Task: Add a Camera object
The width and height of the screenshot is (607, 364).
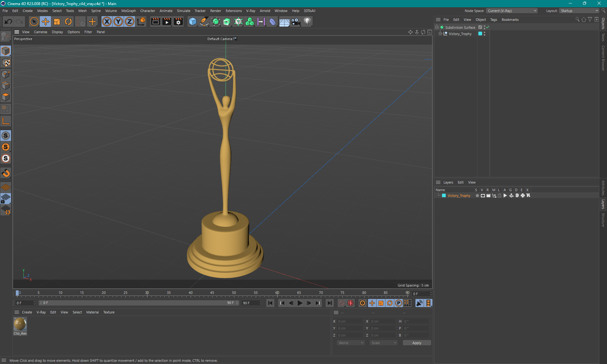Action: 296,21
